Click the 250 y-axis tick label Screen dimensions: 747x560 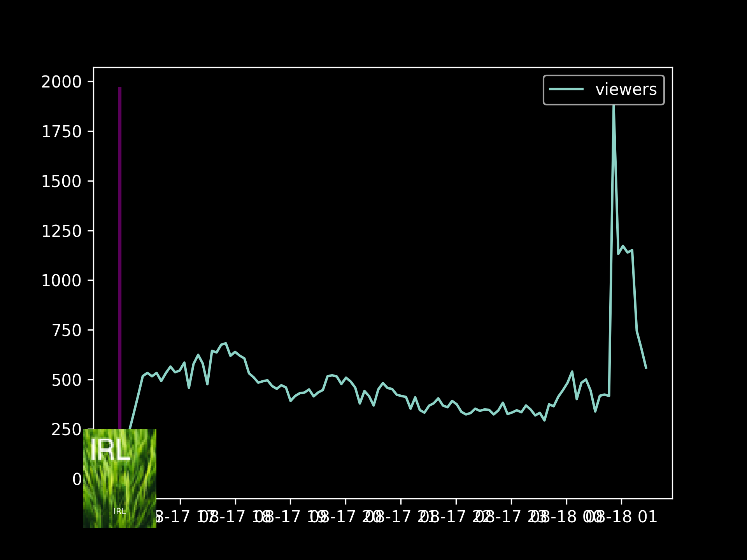tap(67, 430)
